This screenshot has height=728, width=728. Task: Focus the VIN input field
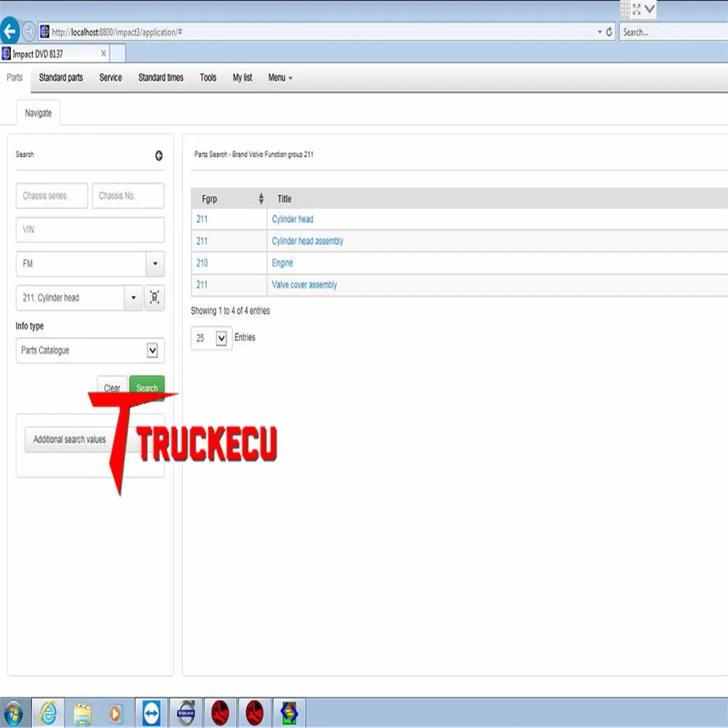point(90,229)
